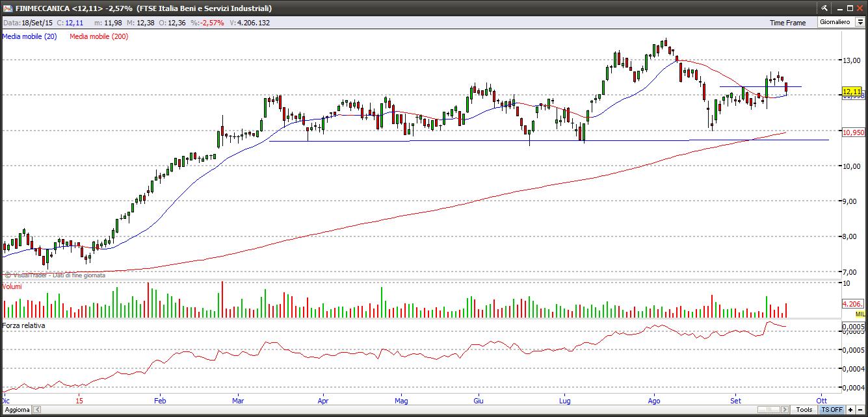
Task: Click the V: 4.206.132 volume readout
Action: pos(250,22)
